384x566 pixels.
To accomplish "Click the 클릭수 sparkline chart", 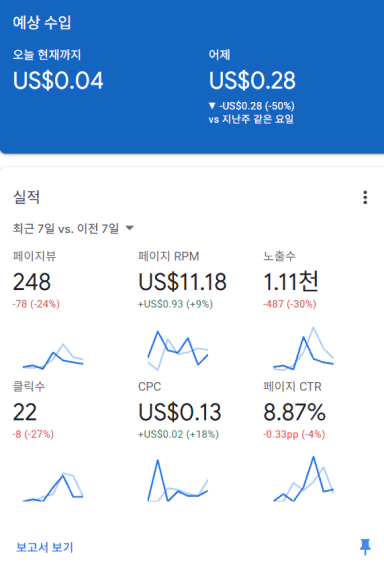I will [53, 487].
